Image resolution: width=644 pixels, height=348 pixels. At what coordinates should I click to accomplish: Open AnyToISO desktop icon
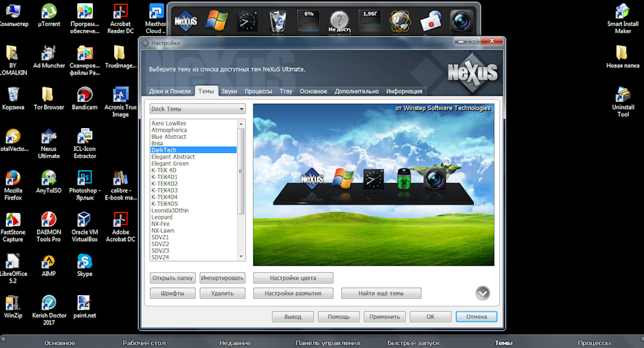49,182
